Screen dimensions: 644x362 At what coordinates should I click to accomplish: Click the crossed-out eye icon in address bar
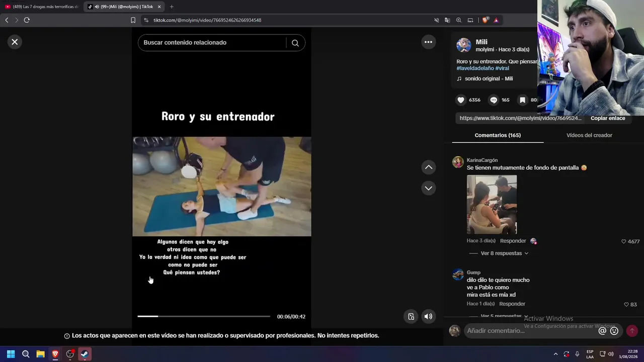[x=436, y=20]
